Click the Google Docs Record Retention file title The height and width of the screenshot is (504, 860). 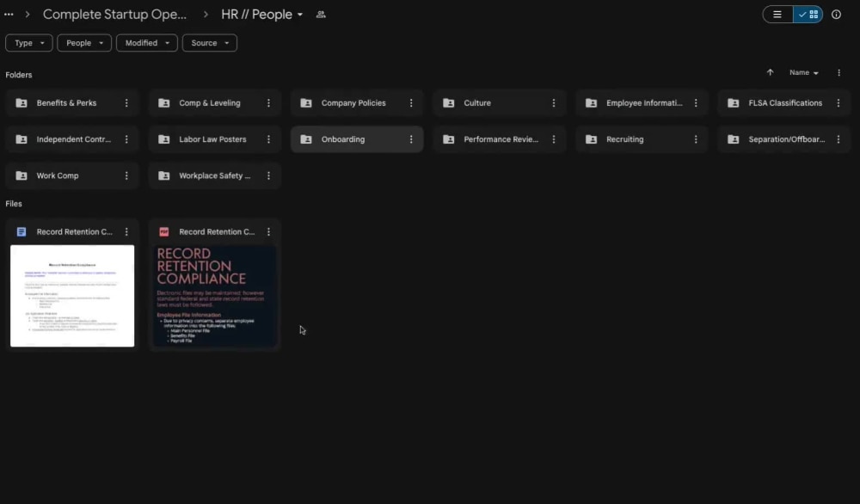click(75, 232)
